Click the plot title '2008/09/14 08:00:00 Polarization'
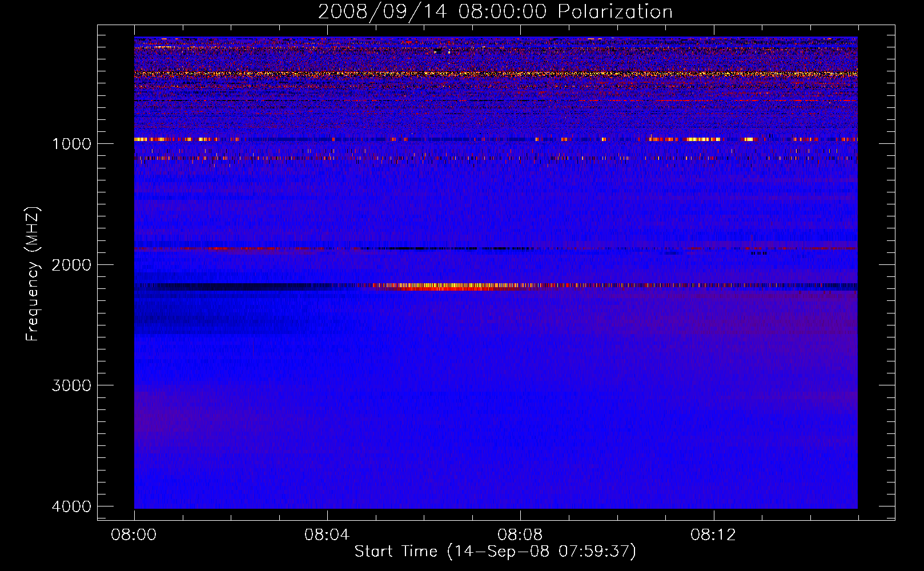 (495, 11)
